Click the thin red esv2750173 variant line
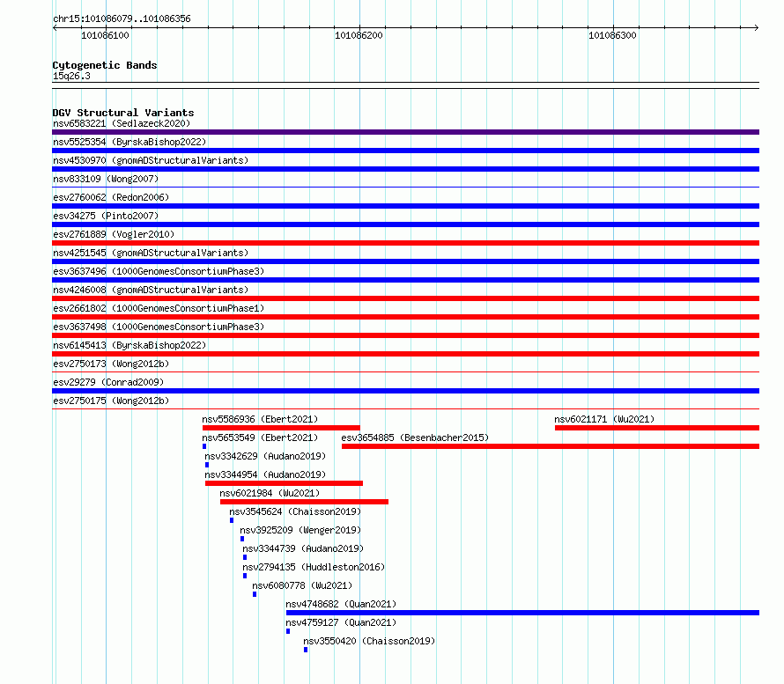Image resolution: width=784 pixels, height=684 pixels. pyautogui.click(x=405, y=371)
